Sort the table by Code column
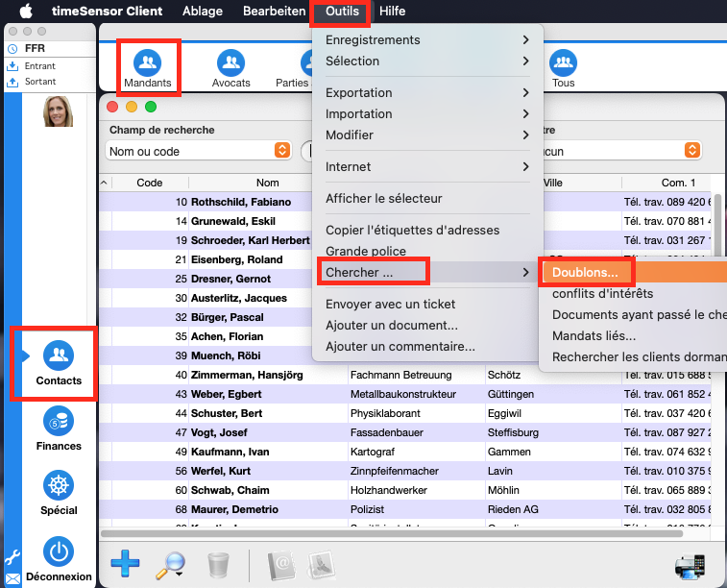The height and width of the screenshot is (588, 727). pos(150,183)
